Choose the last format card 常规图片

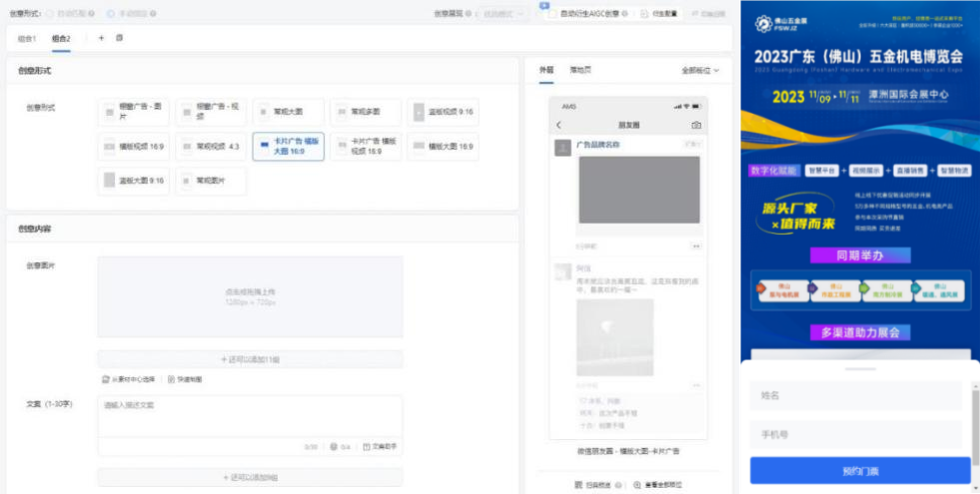point(211,181)
